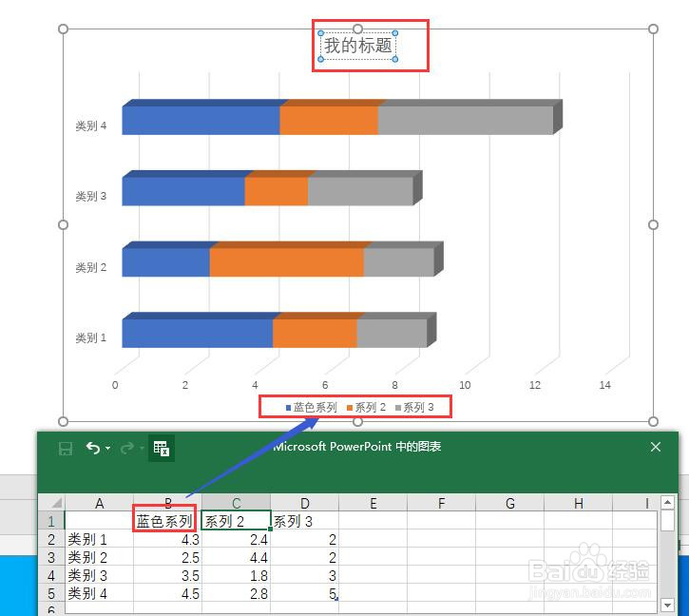
Task: Select cell A4 containing 类别 3
Action: pos(99,575)
